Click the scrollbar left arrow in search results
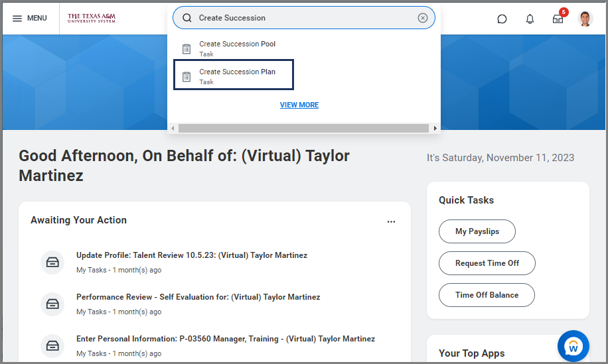The height and width of the screenshot is (364, 608). click(173, 128)
